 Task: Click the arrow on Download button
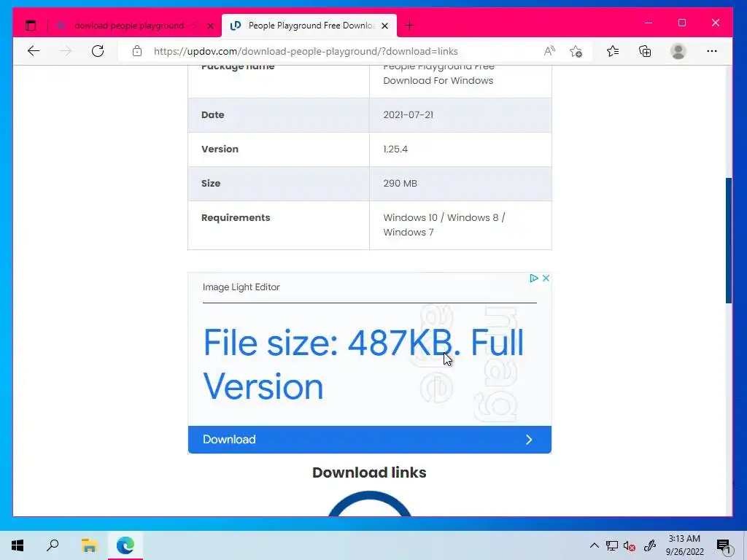point(529,440)
